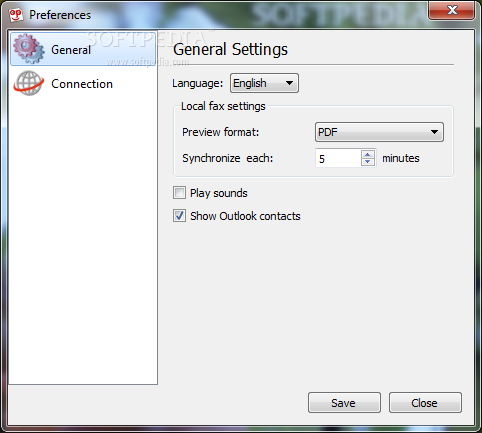Click the Language dropdown arrow
The height and width of the screenshot is (433, 482).
(289, 83)
